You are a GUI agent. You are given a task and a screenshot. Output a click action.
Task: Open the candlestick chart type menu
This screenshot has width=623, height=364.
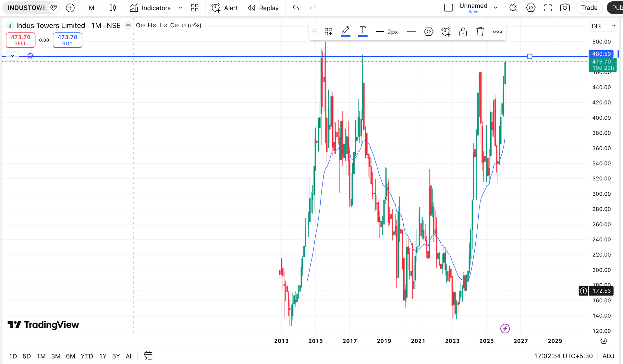(113, 8)
